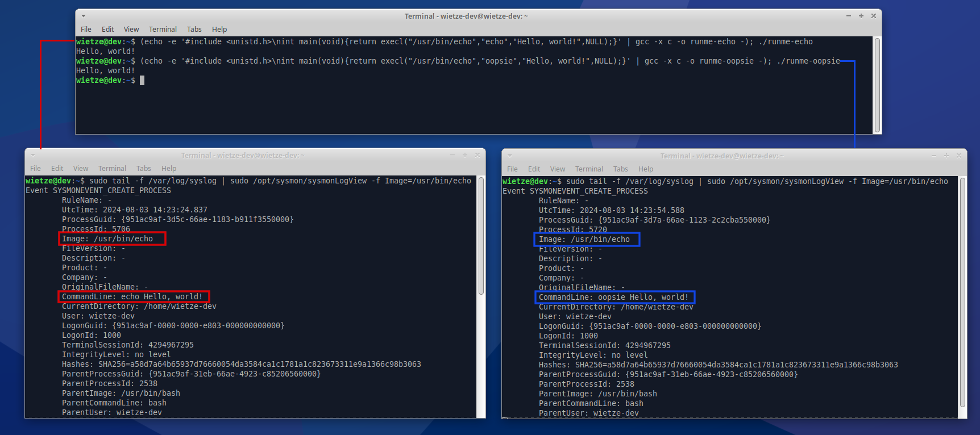Open File menu in top terminal
This screenshot has width=980, height=435.
click(x=86, y=30)
